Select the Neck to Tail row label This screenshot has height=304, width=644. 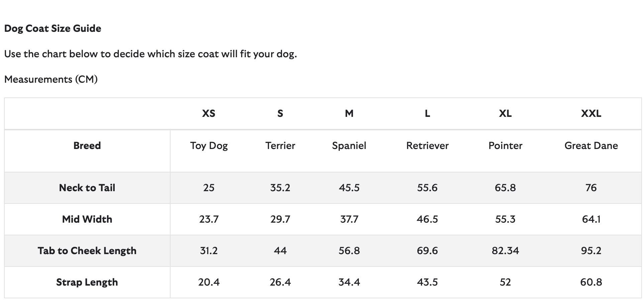tap(87, 188)
